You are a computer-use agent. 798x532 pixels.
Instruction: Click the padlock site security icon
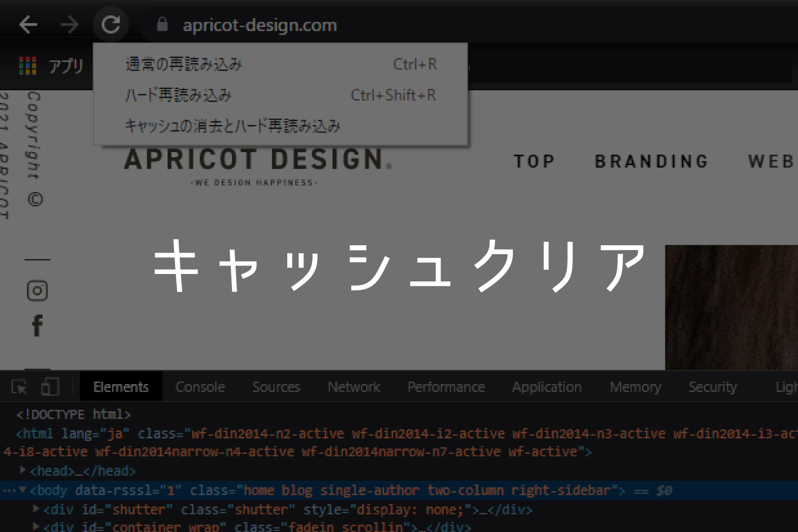click(162, 24)
